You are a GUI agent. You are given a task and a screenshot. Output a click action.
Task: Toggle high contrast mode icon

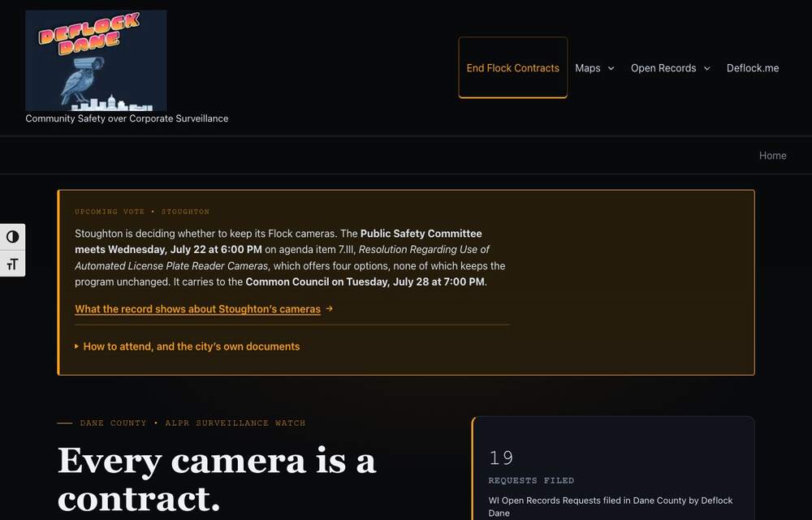[x=12, y=236]
